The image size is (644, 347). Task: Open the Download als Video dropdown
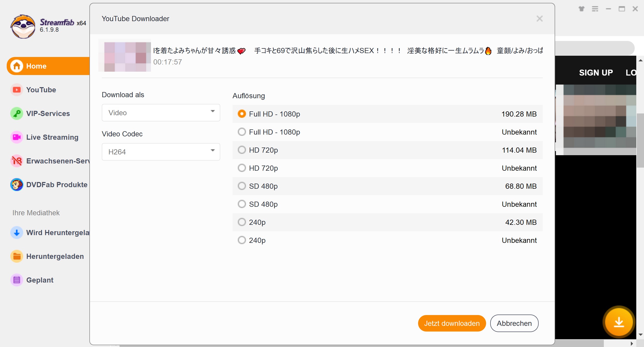click(x=161, y=113)
